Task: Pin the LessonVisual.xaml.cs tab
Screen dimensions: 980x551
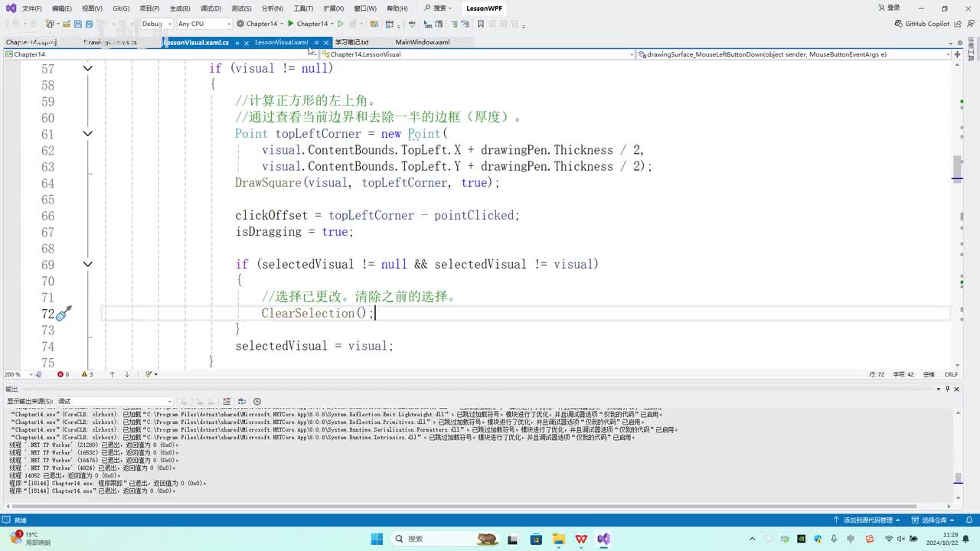Action: pyautogui.click(x=237, y=43)
